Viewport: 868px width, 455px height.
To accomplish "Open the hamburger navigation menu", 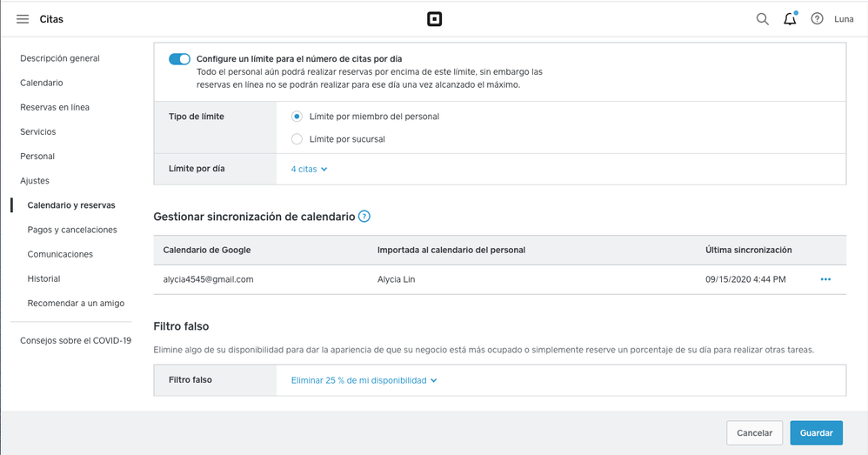I will tap(23, 19).
